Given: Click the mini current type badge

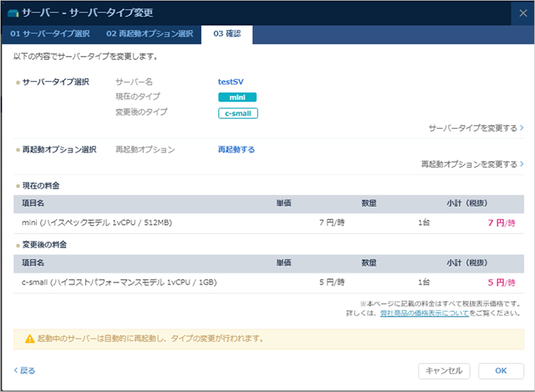Looking at the screenshot, I should [237, 97].
